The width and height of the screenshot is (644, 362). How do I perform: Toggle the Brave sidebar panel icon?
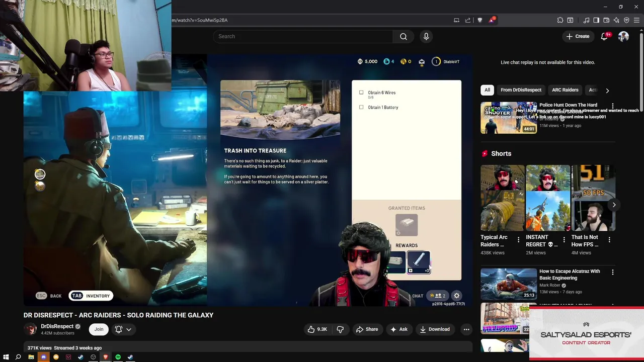pyautogui.click(x=596, y=20)
